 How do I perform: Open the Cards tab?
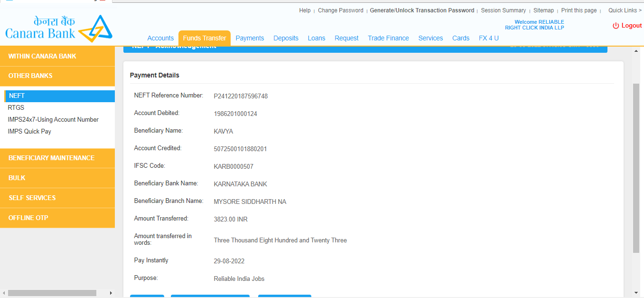click(x=461, y=38)
